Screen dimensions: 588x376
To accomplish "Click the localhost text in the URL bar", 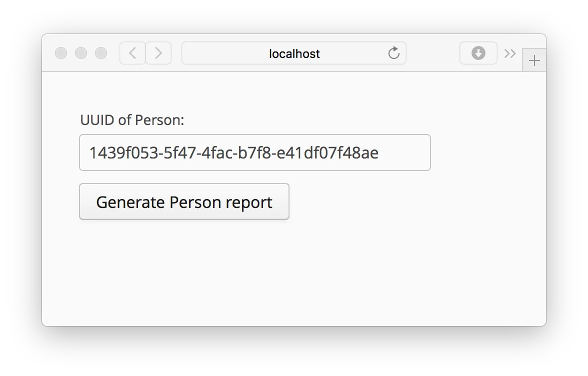I will tap(294, 53).
